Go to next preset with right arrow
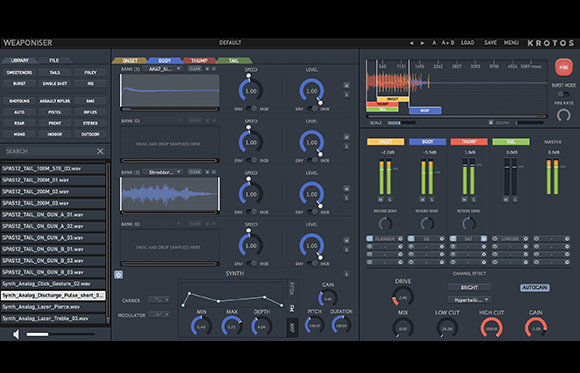 (x=422, y=43)
